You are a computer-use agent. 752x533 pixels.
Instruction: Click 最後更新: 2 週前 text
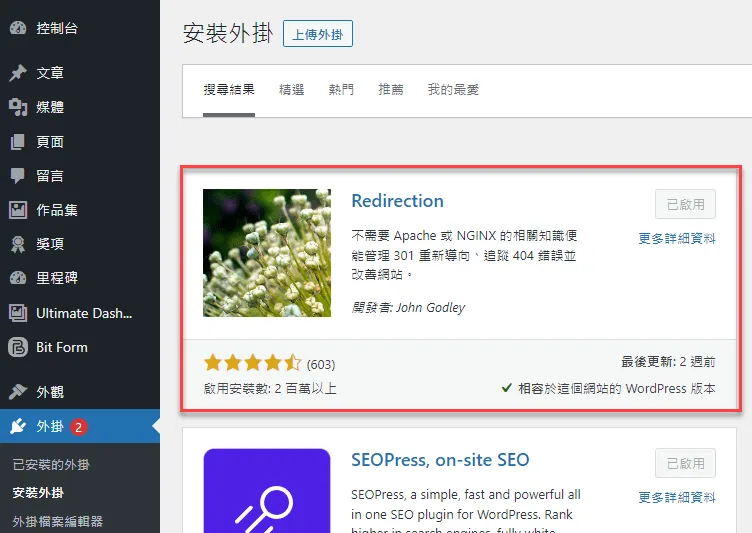[668, 362]
